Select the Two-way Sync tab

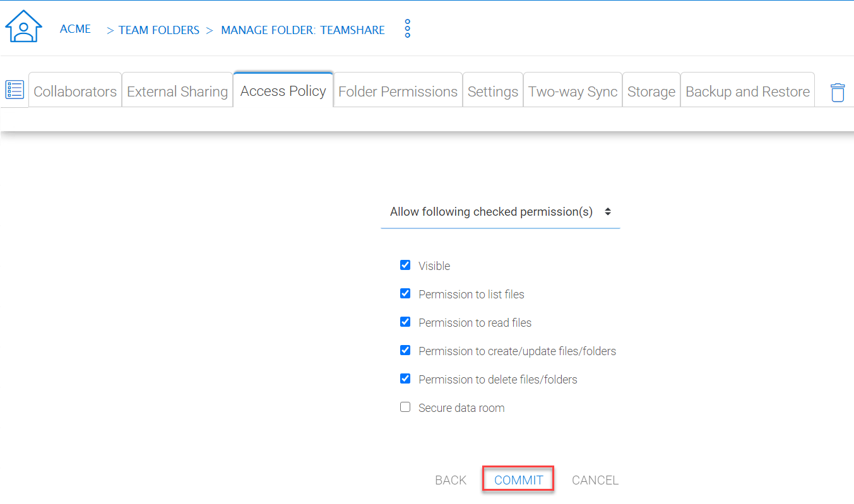(572, 91)
